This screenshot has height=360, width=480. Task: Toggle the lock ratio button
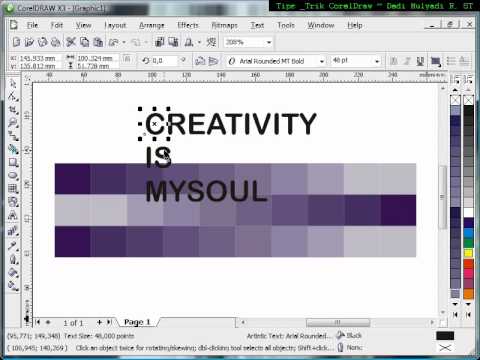[x=127, y=59]
